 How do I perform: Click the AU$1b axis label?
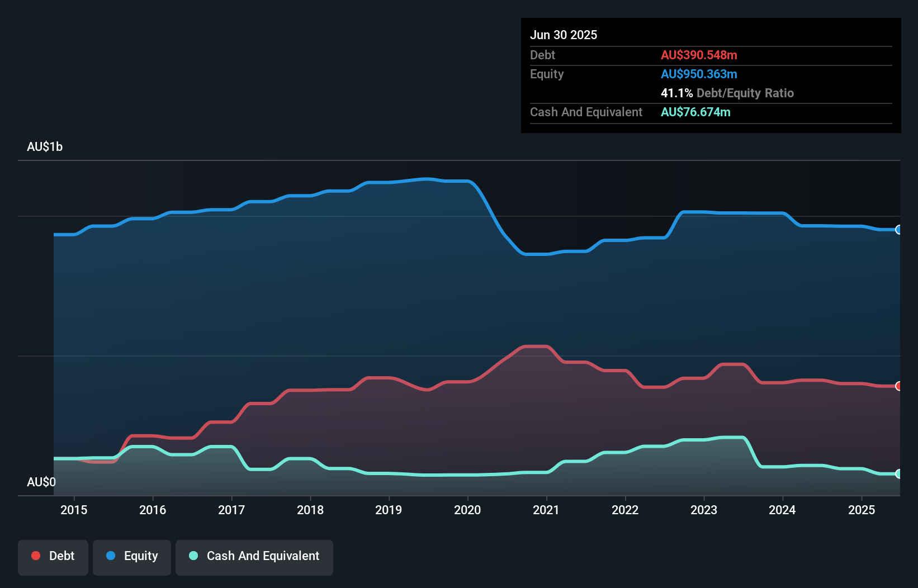pyautogui.click(x=45, y=146)
